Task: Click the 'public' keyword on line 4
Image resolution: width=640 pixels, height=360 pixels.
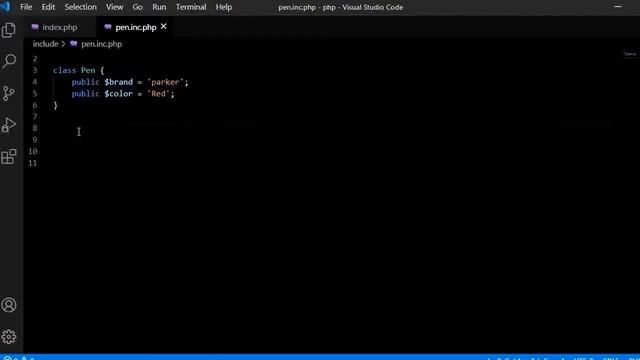Action: point(85,82)
